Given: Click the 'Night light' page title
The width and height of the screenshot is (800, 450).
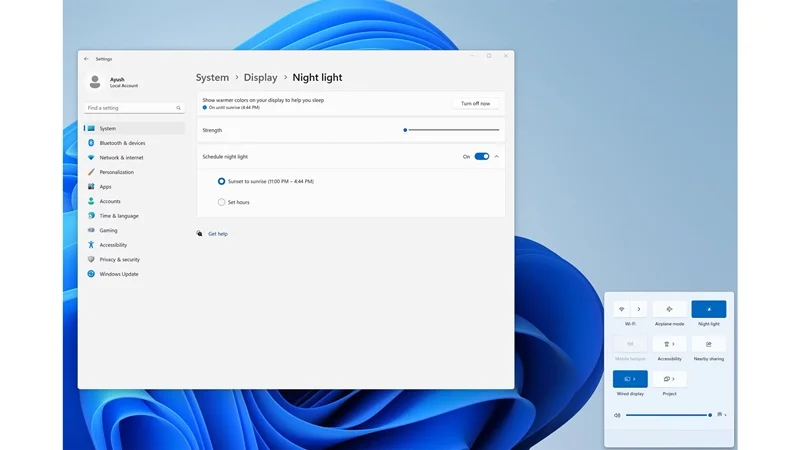Looking at the screenshot, I should pos(317,78).
